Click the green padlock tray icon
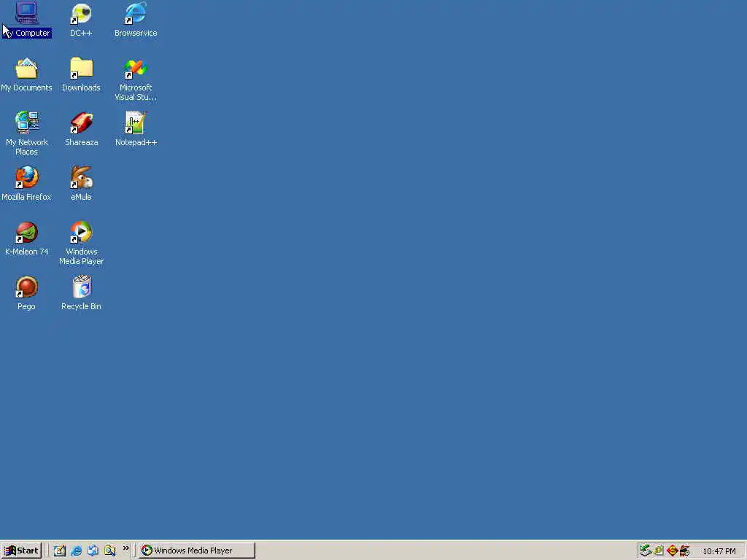This screenshot has width=747, height=560. 659,551
